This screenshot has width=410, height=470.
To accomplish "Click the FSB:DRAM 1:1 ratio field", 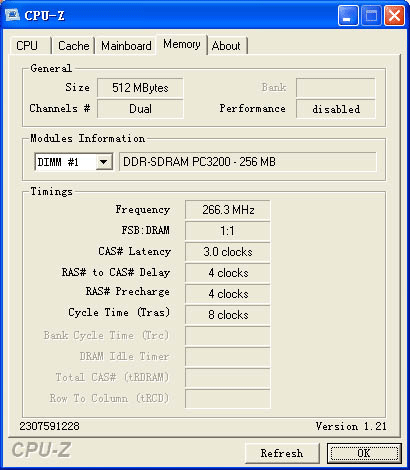I will click(x=228, y=231).
